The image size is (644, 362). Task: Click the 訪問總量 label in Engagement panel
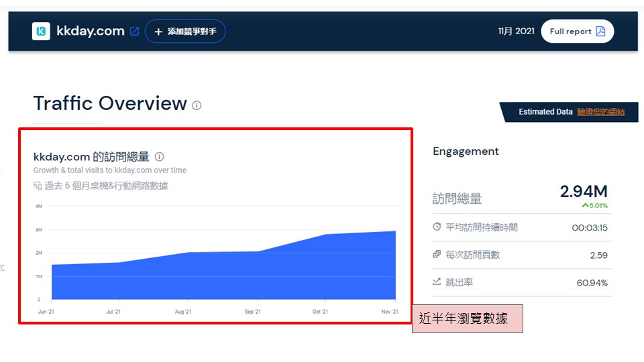pos(457,198)
